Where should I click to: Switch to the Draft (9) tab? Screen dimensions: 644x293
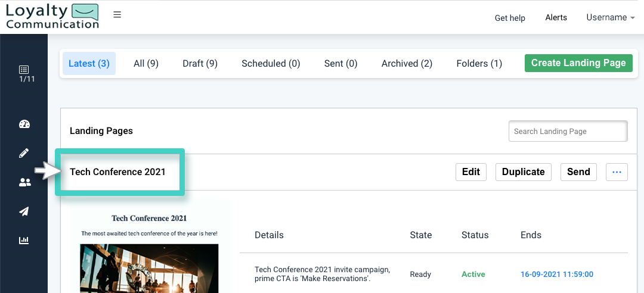[x=200, y=64]
